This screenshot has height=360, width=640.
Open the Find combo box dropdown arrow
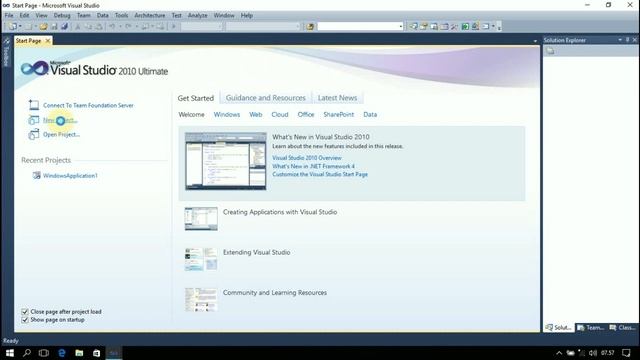click(400, 27)
